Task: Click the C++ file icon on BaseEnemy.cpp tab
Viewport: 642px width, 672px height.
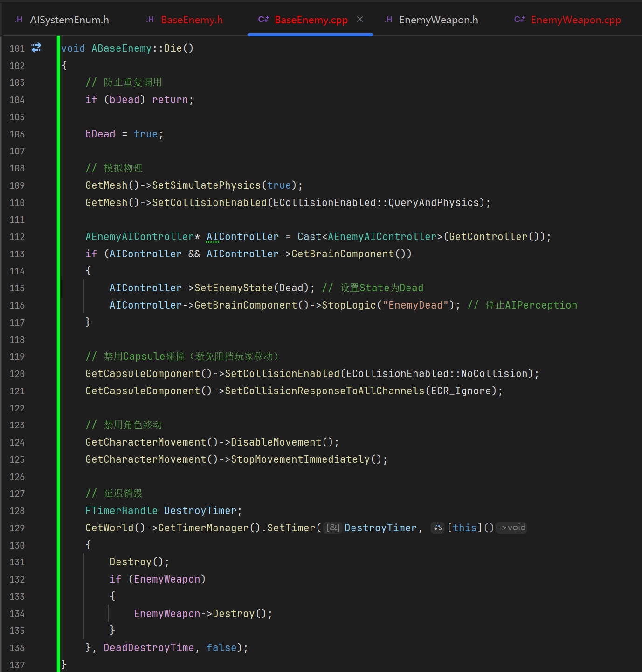Action: click(x=263, y=20)
